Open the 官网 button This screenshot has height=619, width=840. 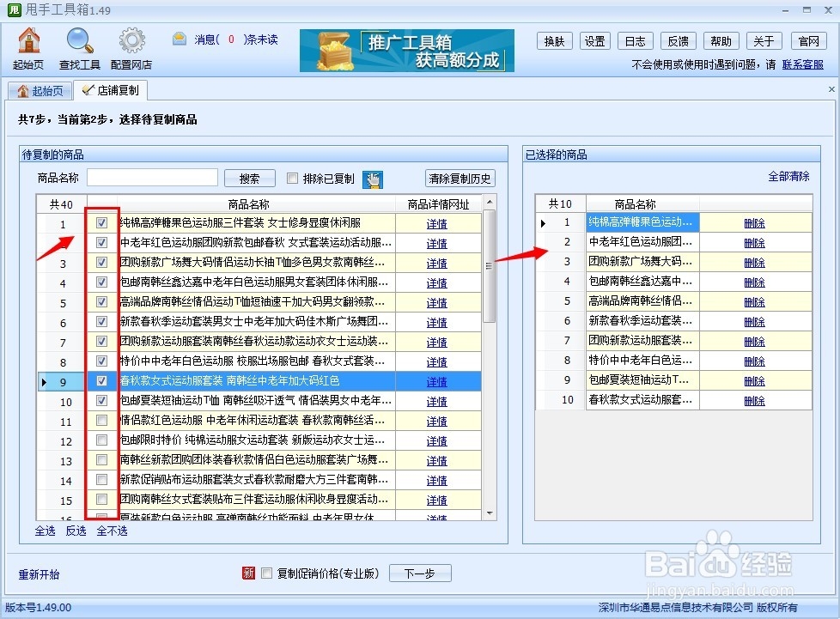coord(808,41)
